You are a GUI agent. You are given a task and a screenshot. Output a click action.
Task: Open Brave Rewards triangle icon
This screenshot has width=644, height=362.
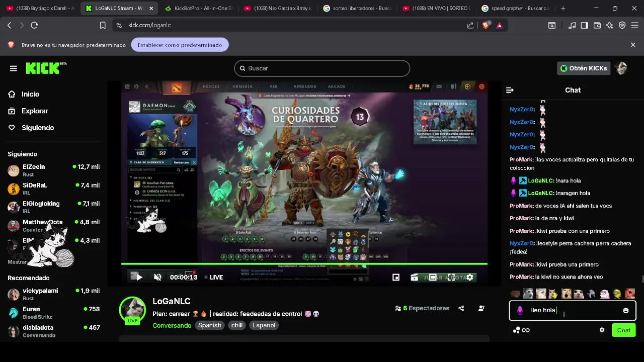click(x=500, y=25)
